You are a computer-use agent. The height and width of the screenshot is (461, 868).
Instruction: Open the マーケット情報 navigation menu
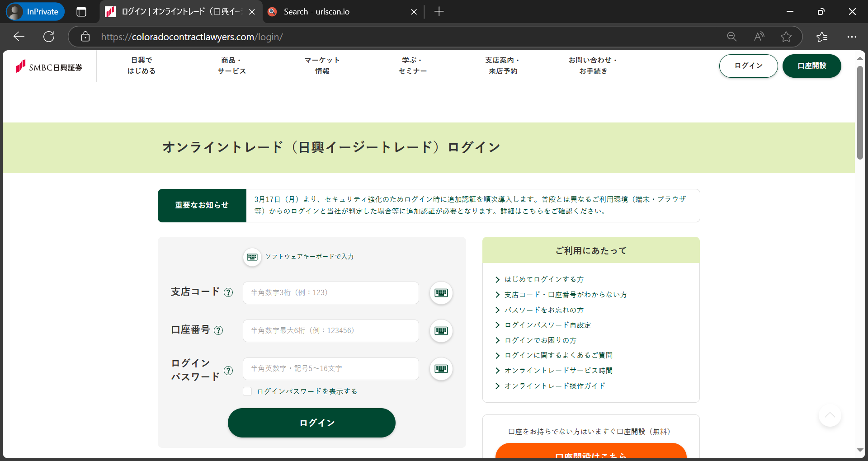tap(322, 66)
